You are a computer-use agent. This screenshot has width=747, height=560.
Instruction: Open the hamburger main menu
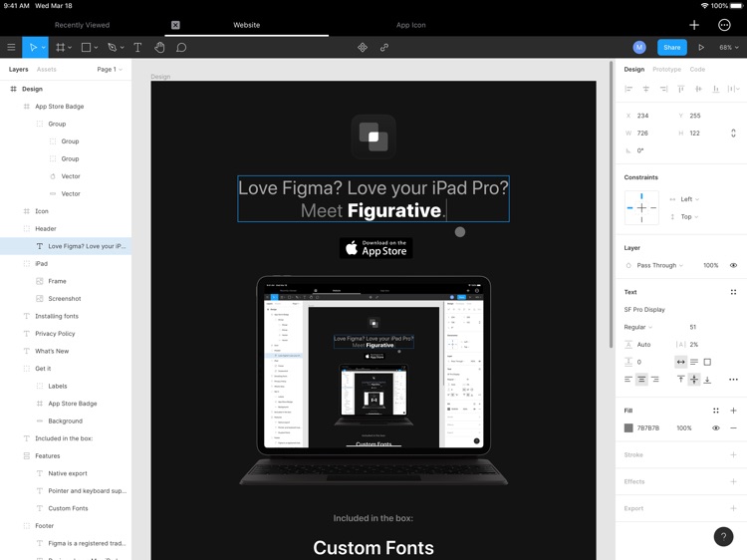(x=11, y=47)
